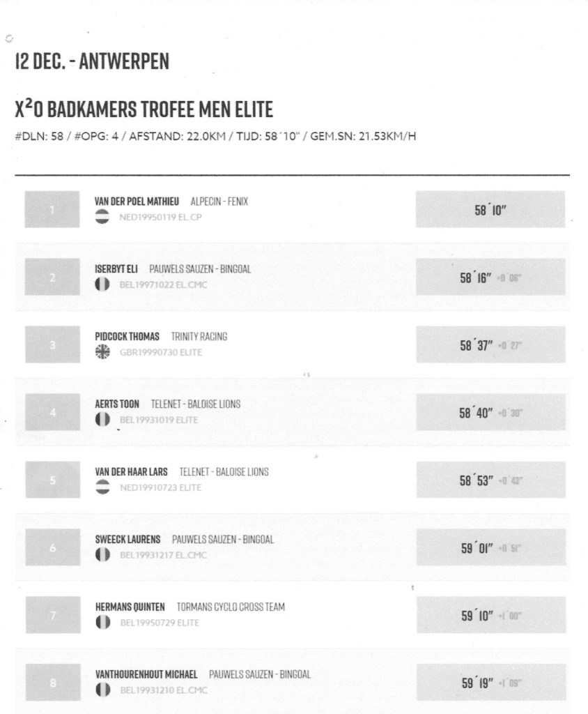
Task: Click the Belgian flag under Hermans Quinten
Action: click(102, 623)
